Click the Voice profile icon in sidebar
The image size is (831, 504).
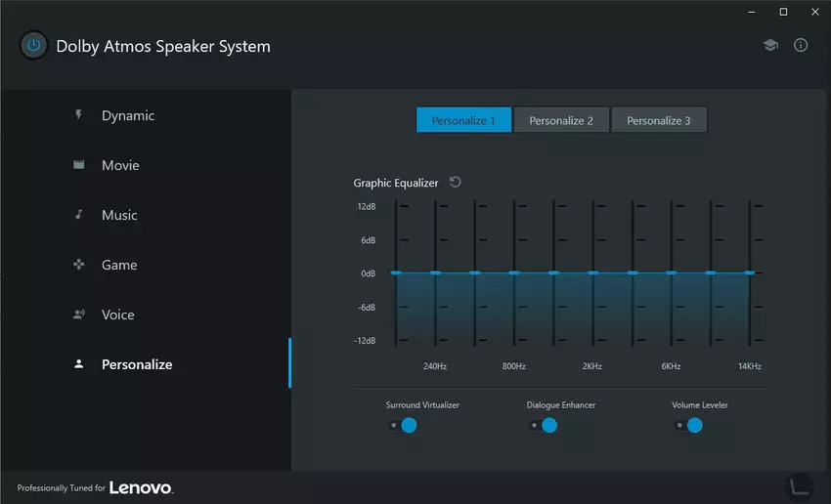(x=79, y=315)
